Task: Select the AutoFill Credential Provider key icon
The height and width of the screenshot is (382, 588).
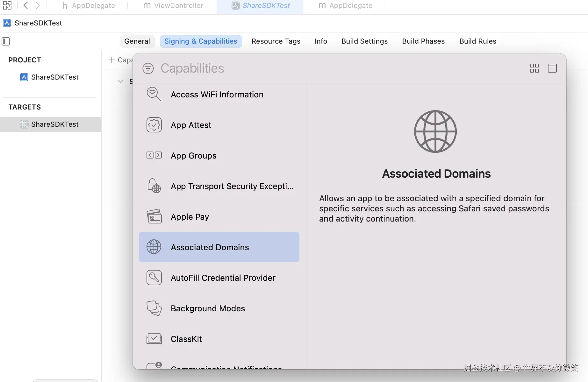Action: coord(154,277)
